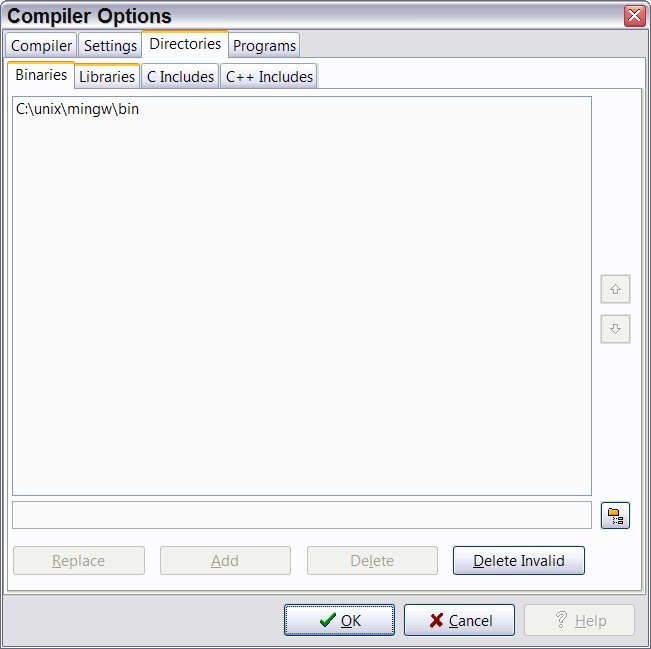Click the move-up arrow icon
Screen dimensions: 651x649
(615, 289)
